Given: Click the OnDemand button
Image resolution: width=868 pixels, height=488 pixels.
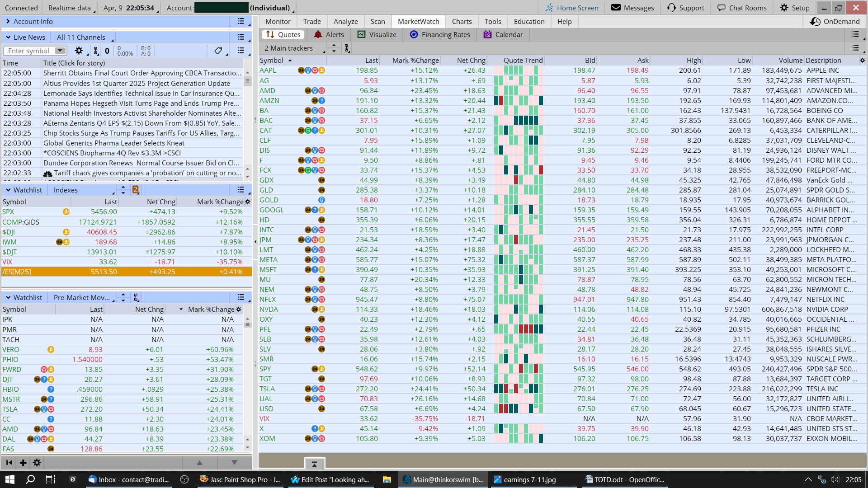Looking at the screenshot, I should tap(835, 21).
